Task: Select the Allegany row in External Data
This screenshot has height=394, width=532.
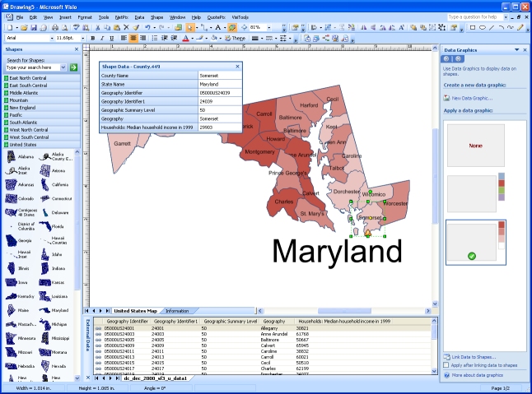Action: [263, 328]
